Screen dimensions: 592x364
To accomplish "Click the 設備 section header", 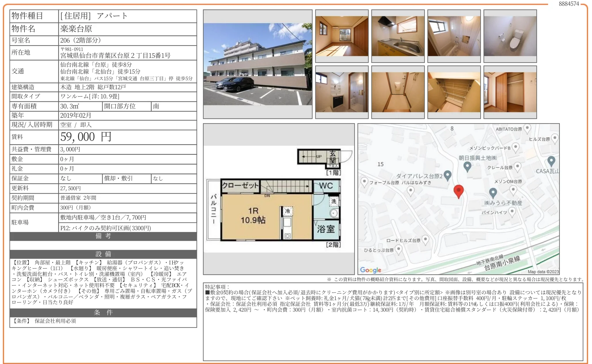I will point(103,254).
